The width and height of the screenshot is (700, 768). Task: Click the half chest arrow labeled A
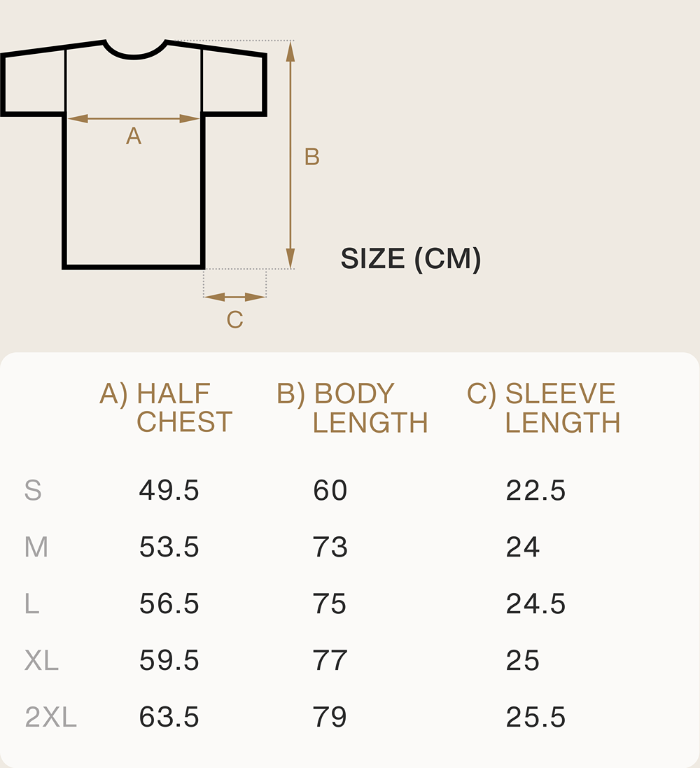tap(134, 119)
